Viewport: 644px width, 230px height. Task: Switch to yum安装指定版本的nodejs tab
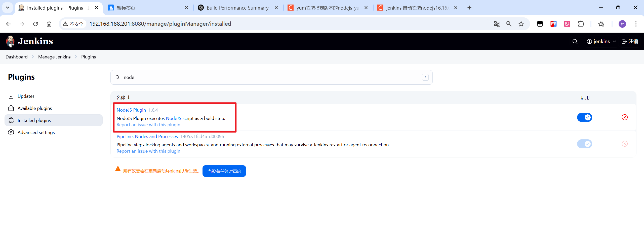[x=328, y=8]
